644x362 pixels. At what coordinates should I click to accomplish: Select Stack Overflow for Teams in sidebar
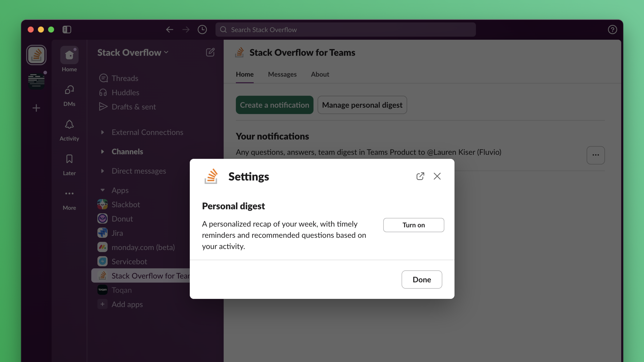click(140, 275)
